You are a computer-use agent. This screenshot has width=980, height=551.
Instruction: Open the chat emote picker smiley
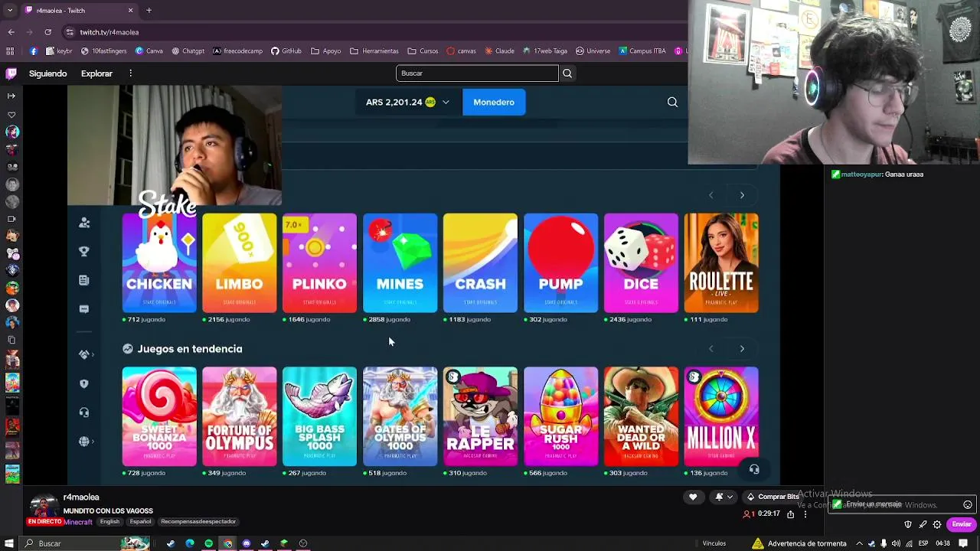[968, 505]
